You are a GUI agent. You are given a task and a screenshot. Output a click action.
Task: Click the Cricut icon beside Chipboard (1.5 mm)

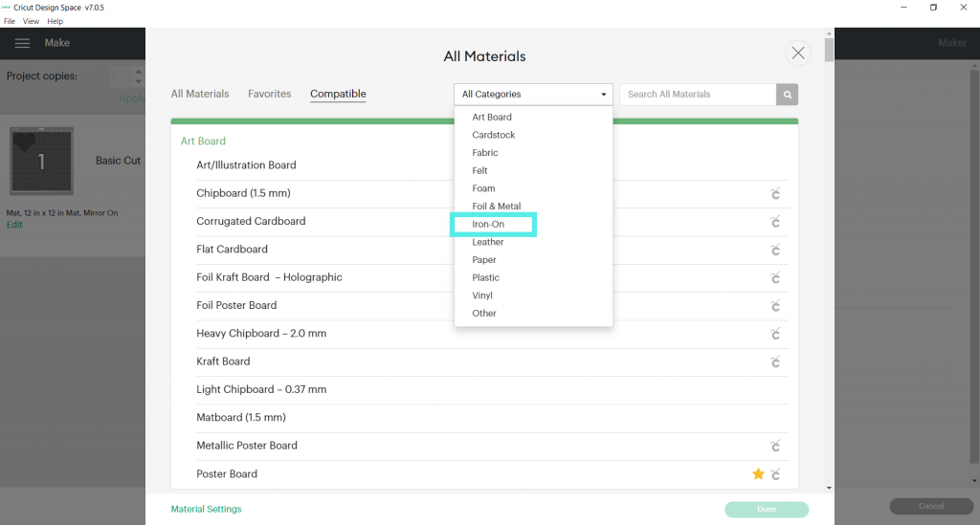pos(775,194)
